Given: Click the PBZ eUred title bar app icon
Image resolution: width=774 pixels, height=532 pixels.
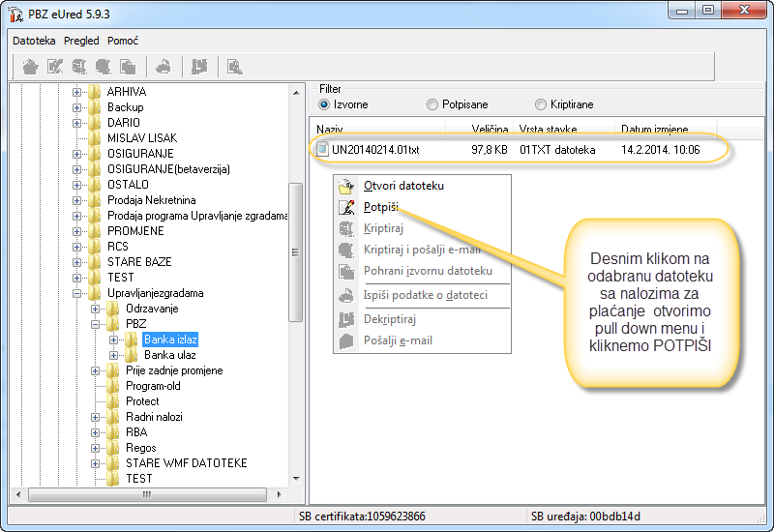Looking at the screenshot, I should point(15,14).
